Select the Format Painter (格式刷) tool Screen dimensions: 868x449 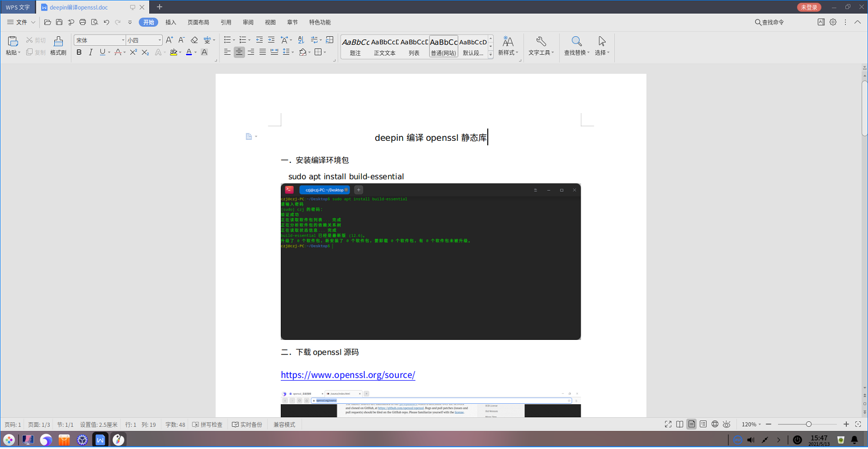pos(58,46)
